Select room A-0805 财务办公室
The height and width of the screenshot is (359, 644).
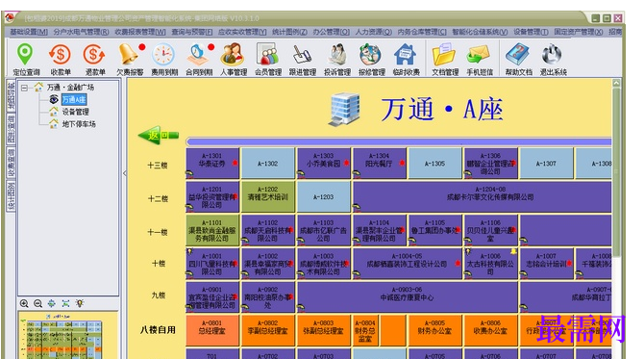[x=435, y=331]
